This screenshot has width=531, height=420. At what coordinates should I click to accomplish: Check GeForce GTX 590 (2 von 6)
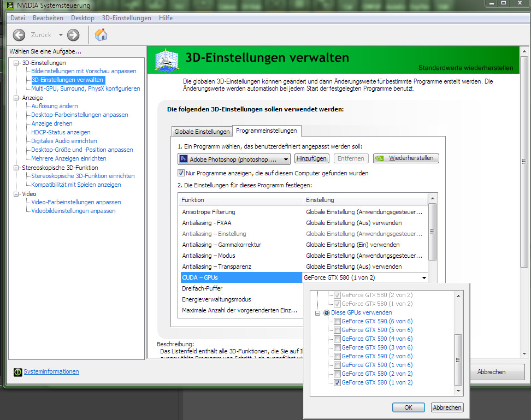(337, 357)
